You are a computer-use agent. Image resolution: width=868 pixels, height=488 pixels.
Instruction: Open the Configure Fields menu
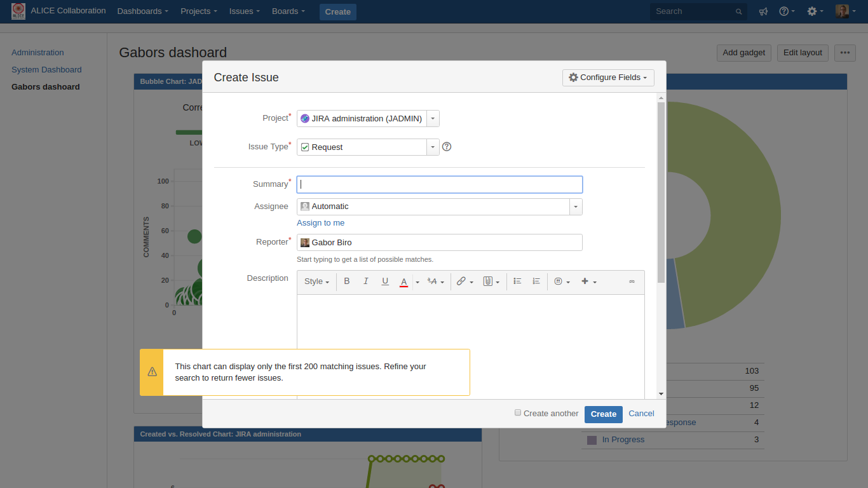pos(608,78)
